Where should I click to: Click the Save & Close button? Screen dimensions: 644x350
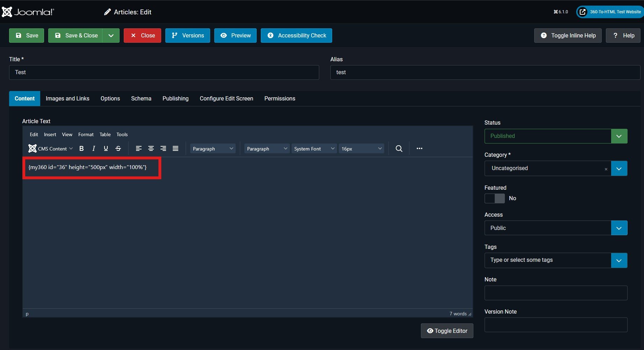click(x=76, y=35)
